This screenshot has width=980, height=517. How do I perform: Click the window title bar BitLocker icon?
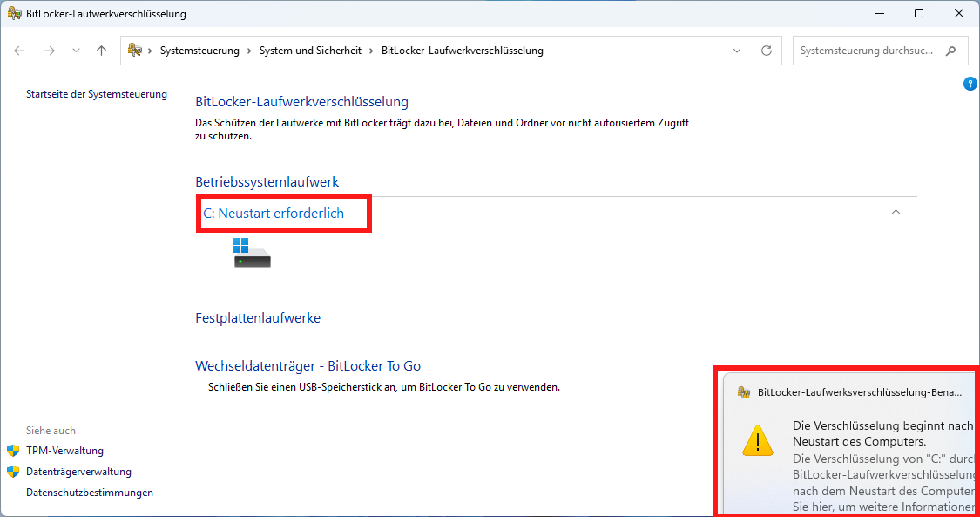(x=15, y=13)
